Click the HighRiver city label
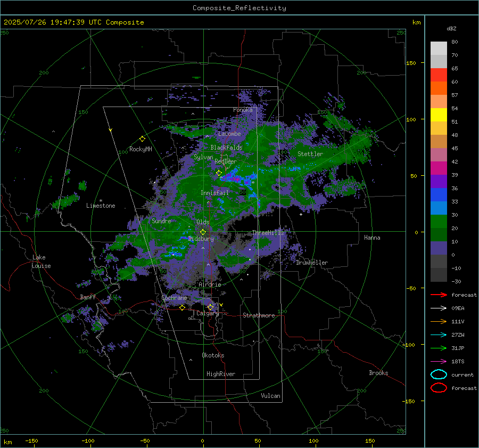 tap(221, 374)
